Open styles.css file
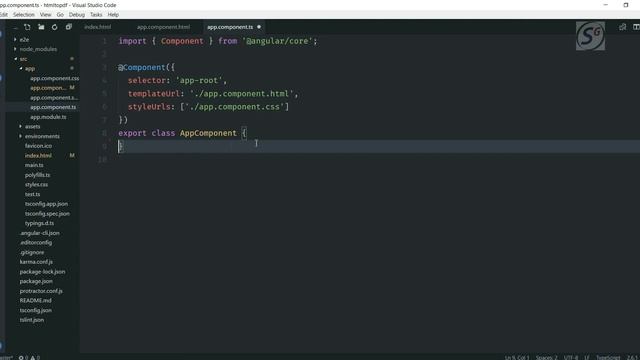The width and height of the screenshot is (640, 360). point(36,184)
